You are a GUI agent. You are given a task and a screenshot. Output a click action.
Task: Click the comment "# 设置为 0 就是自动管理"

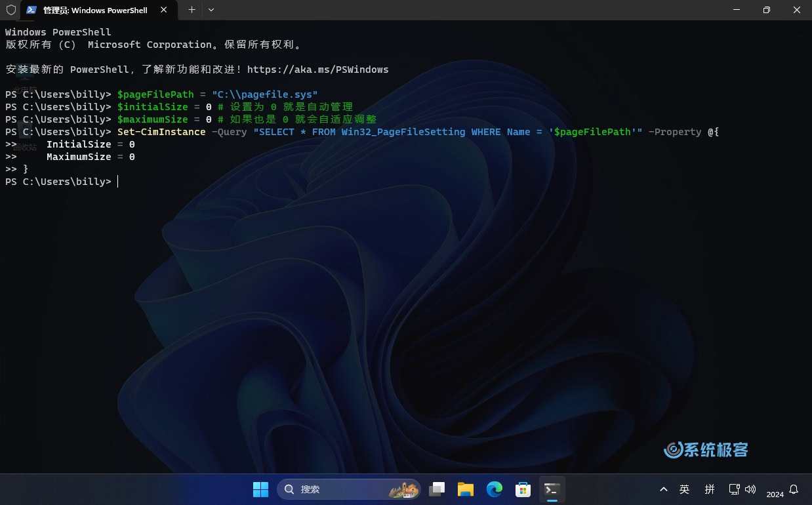[x=285, y=107]
